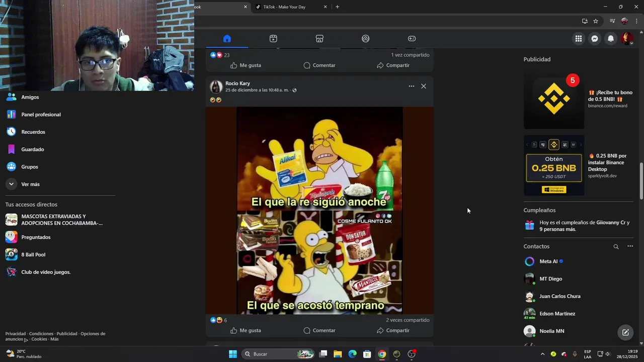
Task: Click the Privacidad footer link
Action: click(x=16, y=334)
